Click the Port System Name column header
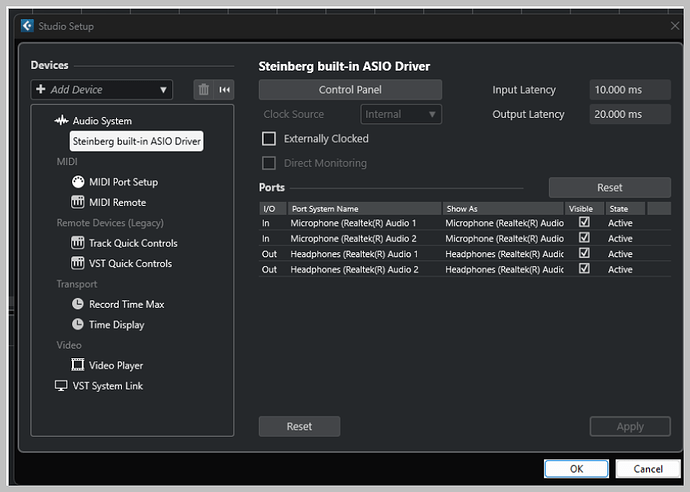Screen dimensions: 690x492 [x=364, y=209]
